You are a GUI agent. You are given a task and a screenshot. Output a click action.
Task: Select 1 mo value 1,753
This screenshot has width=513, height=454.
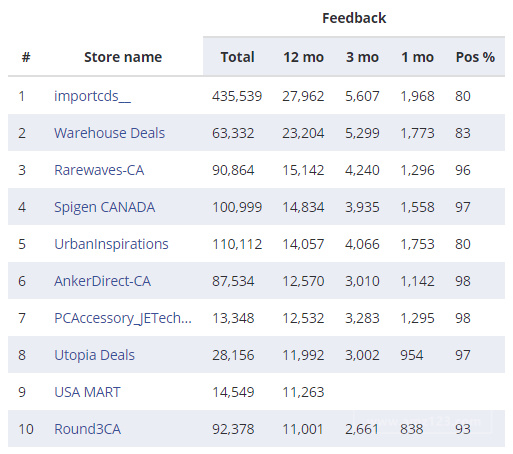tap(417, 244)
